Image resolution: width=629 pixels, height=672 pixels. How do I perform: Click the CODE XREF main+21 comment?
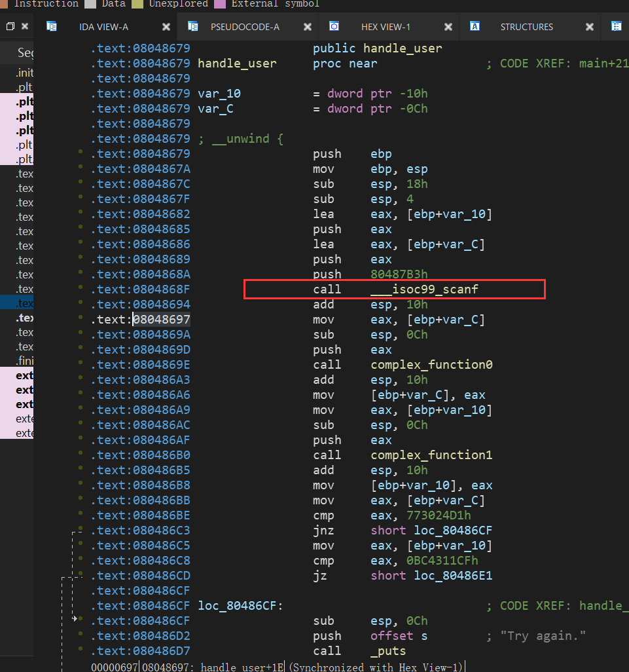tap(557, 64)
